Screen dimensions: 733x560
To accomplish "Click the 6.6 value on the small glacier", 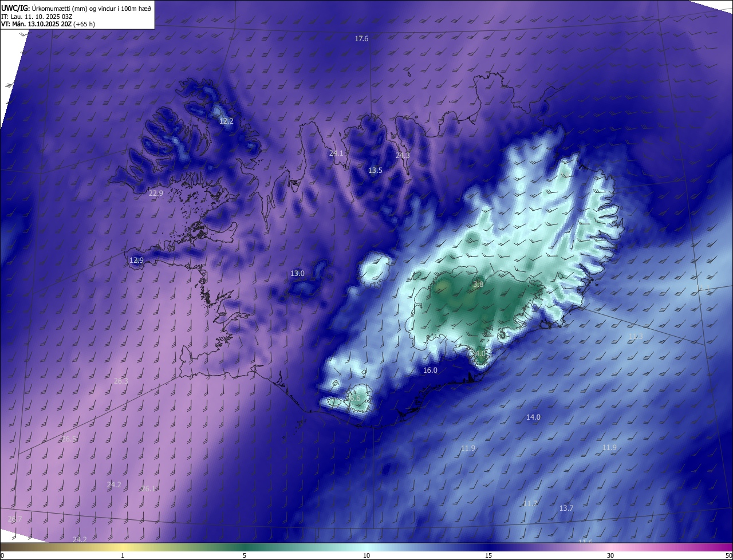I will 355,399.
